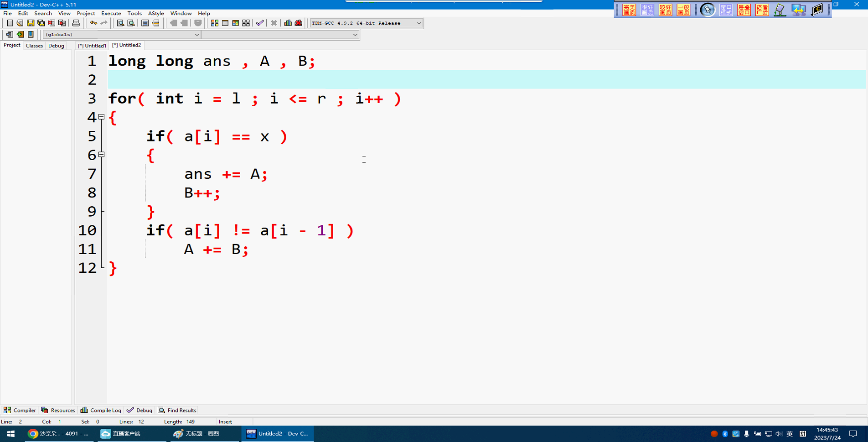Click the purple checkmark toolbar icon
Image resolution: width=868 pixels, height=442 pixels.
pyautogui.click(x=260, y=23)
